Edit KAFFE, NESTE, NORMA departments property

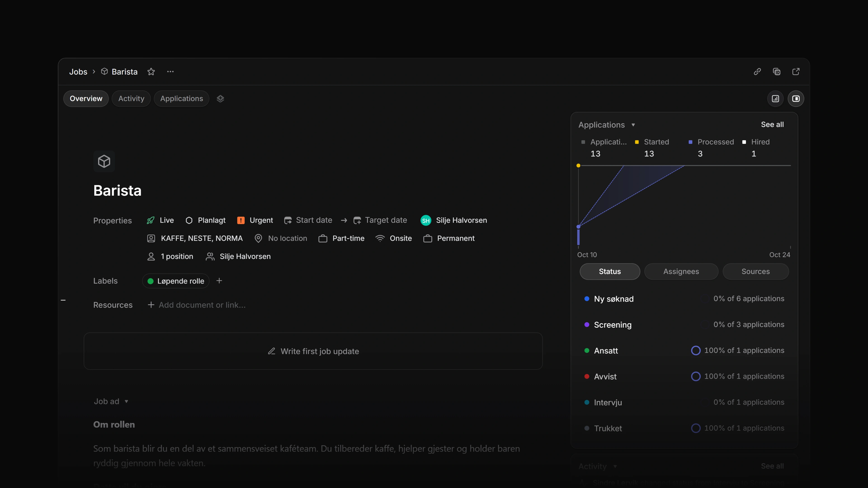(x=195, y=238)
